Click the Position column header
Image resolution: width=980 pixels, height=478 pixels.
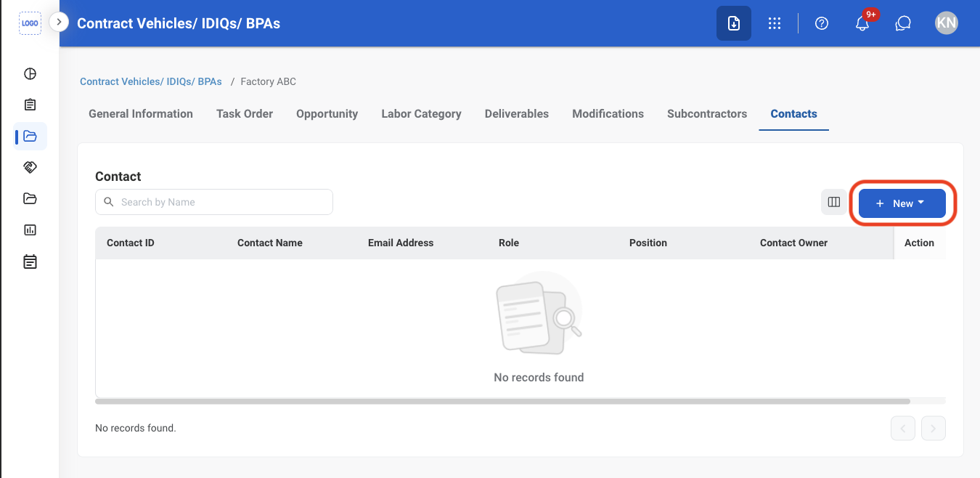pyautogui.click(x=648, y=243)
